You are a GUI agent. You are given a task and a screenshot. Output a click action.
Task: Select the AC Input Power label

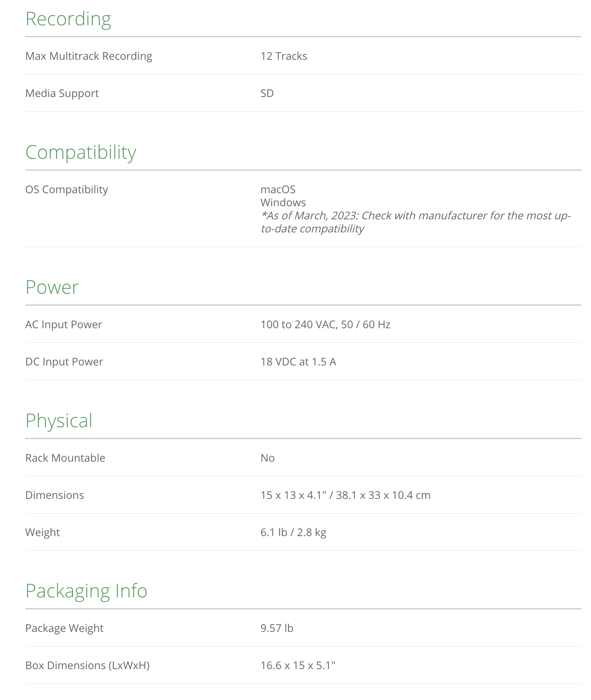point(63,325)
